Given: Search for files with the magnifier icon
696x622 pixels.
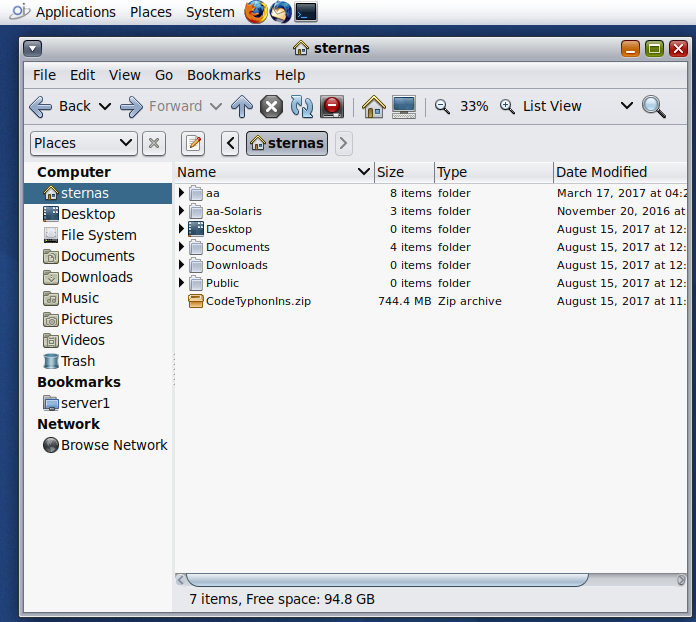Looking at the screenshot, I should [x=653, y=107].
